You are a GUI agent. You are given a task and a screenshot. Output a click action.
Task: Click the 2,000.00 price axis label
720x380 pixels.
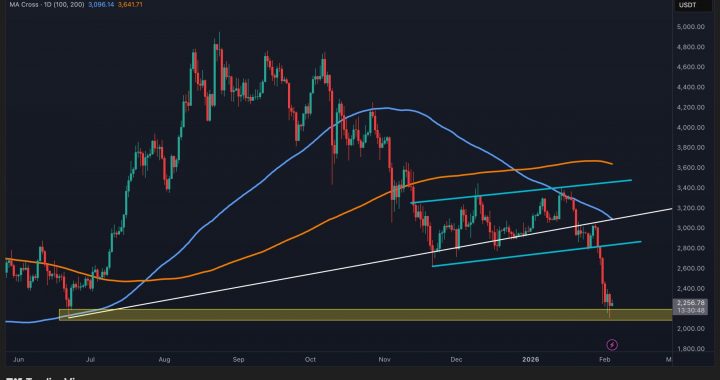691,329
